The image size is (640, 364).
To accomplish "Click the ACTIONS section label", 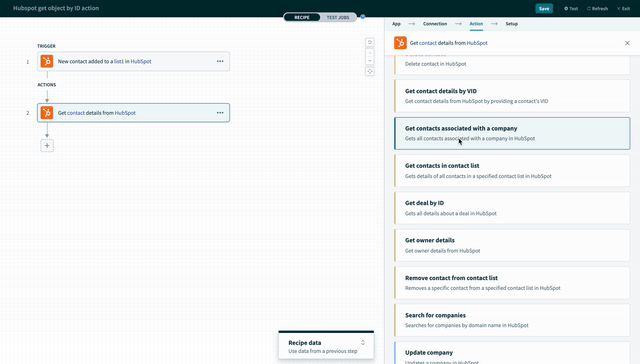I will (47, 85).
